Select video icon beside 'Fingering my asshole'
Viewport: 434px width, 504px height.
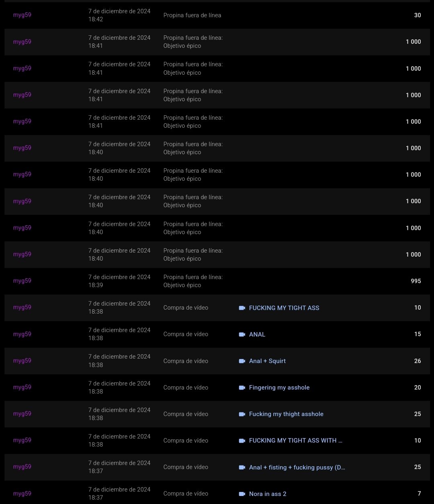[242, 388]
